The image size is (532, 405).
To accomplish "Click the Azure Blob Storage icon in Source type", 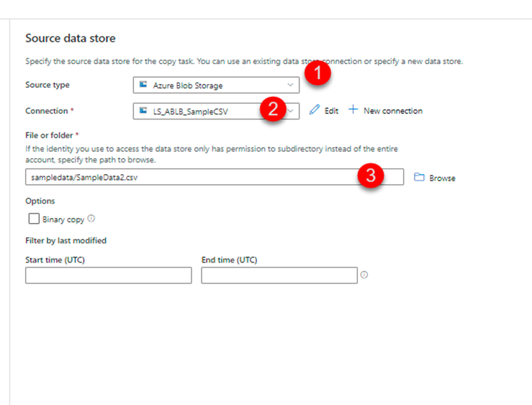I will pos(143,84).
